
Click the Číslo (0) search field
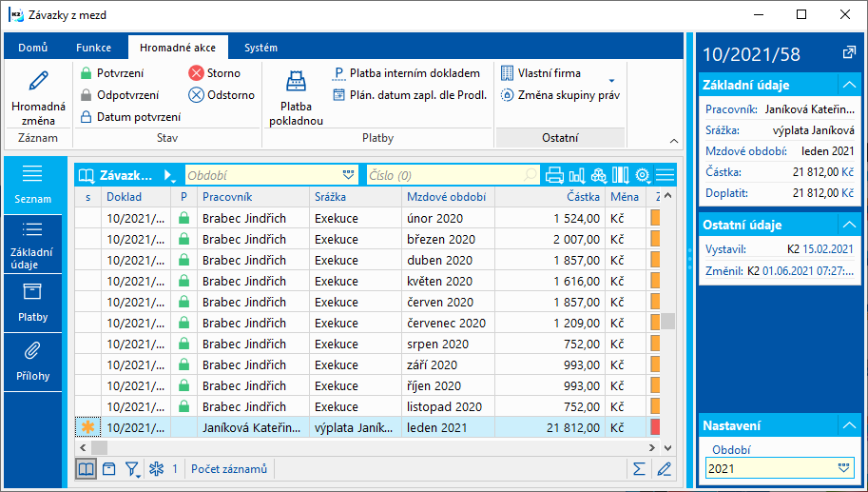tap(453, 176)
